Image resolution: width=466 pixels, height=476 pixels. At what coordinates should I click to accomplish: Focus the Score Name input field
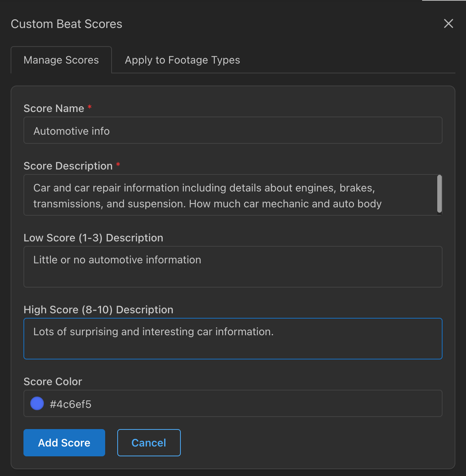coord(233,130)
